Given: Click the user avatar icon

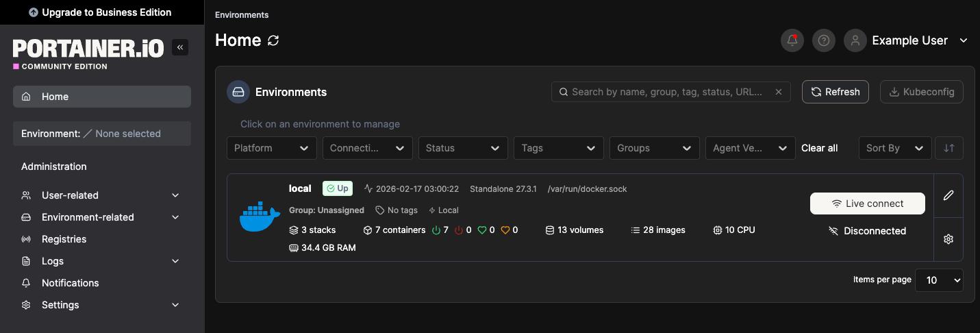Looking at the screenshot, I should click(x=855, y=40).
